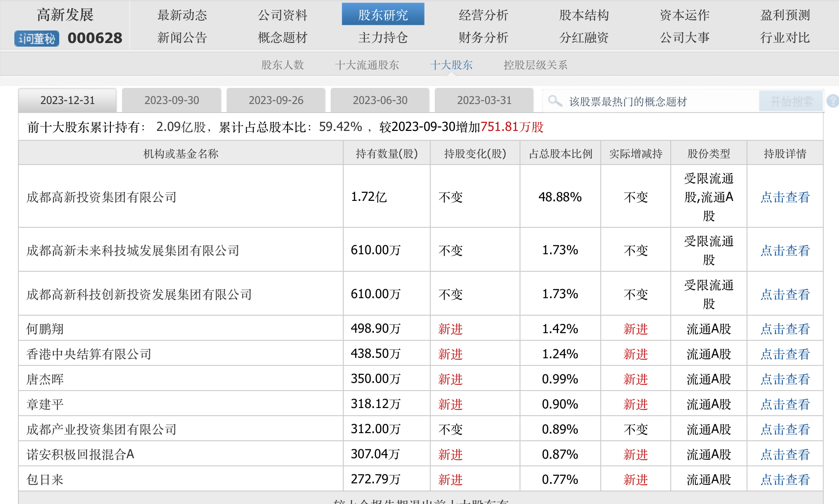The width and height of the screenshot is (839, 504).
Task: Click the 股东人数 sub-tab
Action: tap(283, 65)
